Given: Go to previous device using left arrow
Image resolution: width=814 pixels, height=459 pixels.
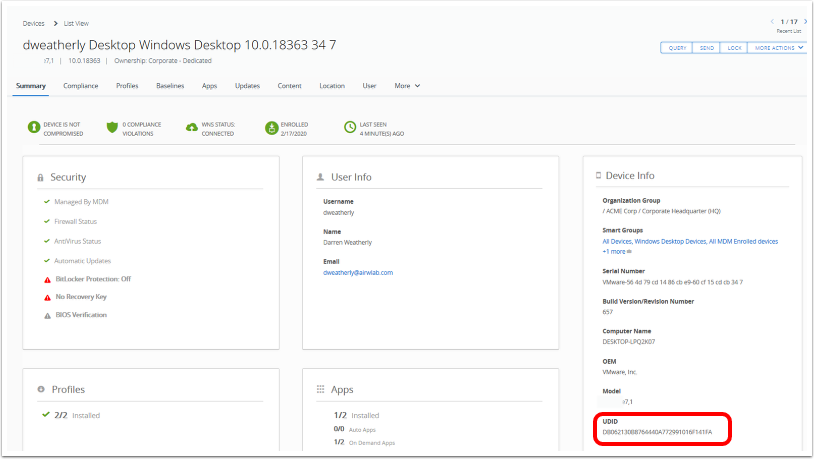Looking at the screenshot, I should pos(772,21).
